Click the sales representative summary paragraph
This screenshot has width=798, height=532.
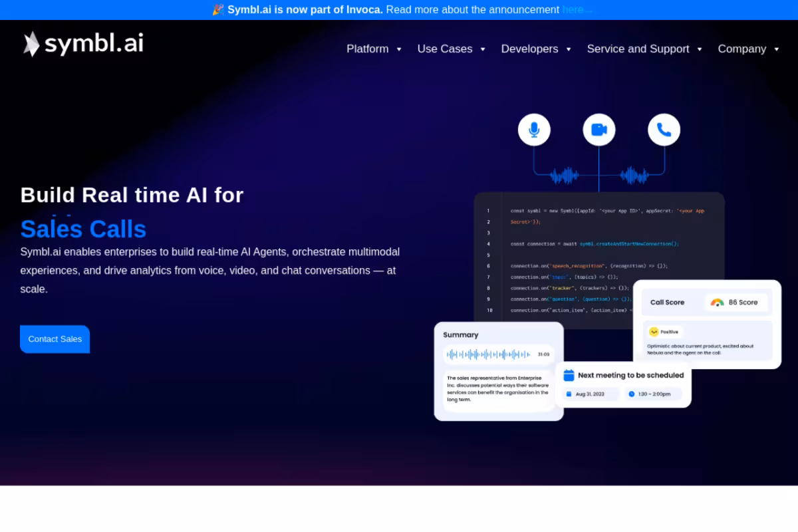[x=497, y=388]
